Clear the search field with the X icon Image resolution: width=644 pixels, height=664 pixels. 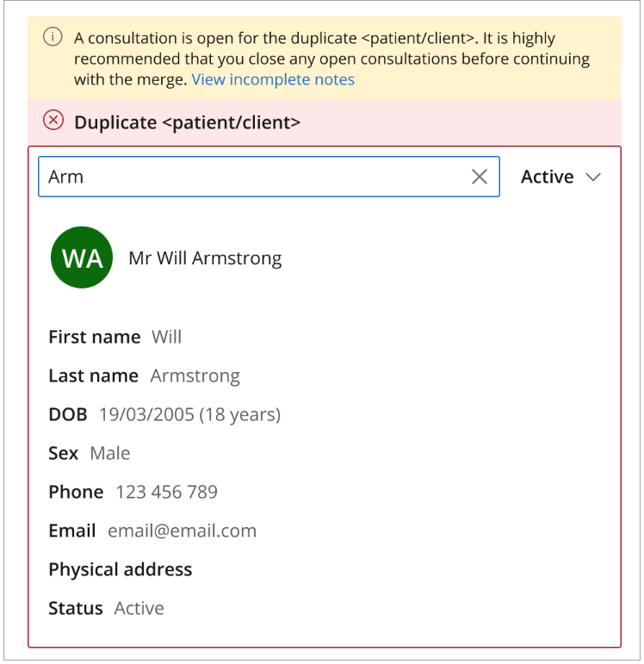coord(480,177)
